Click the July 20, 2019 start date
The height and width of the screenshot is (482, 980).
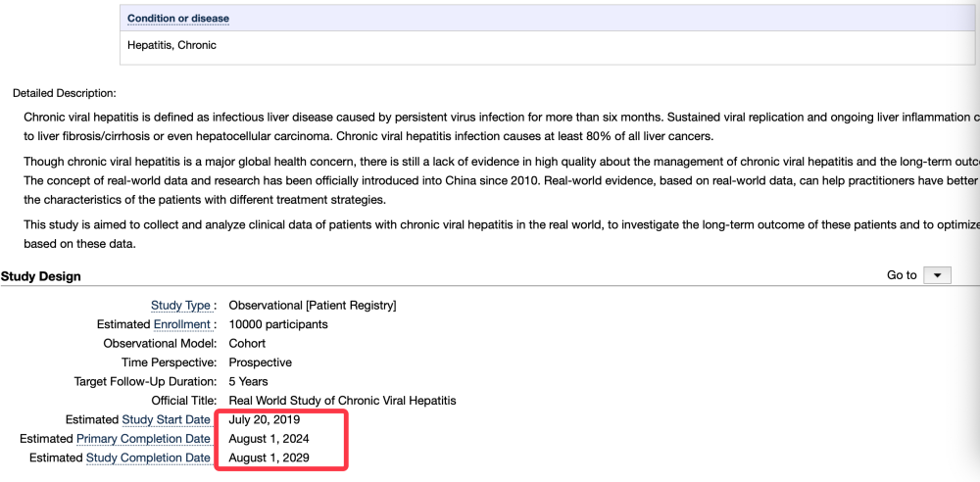(x=265, y=419)
